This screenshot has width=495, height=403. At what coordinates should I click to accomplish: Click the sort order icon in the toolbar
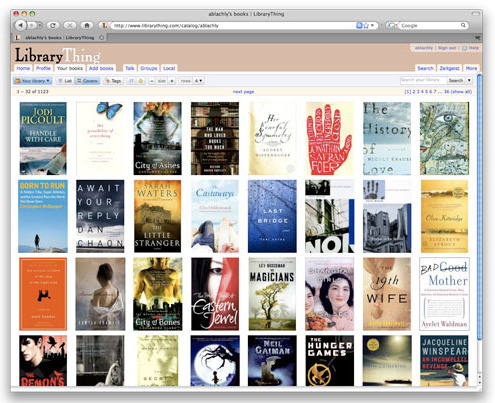click(131, 81)
